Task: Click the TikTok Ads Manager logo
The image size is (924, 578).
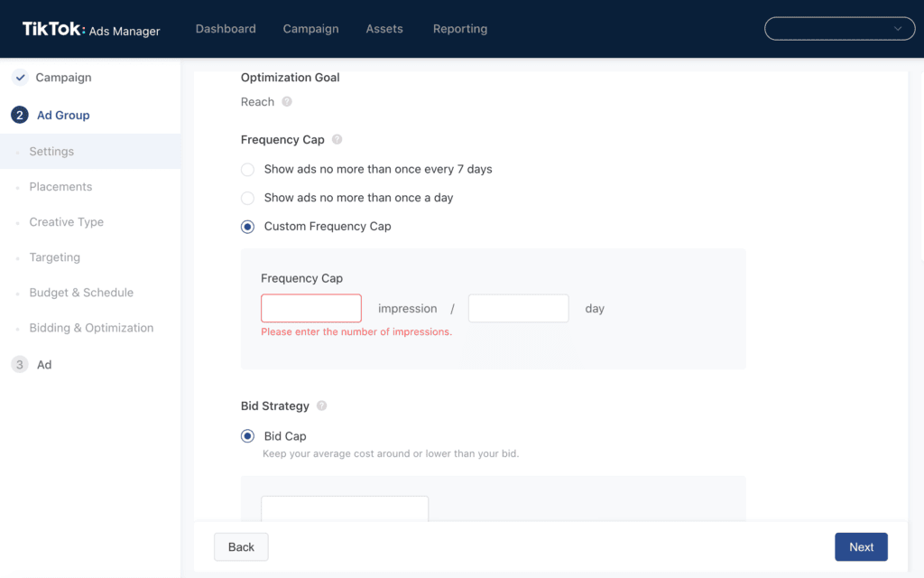Action: [91, 30]
